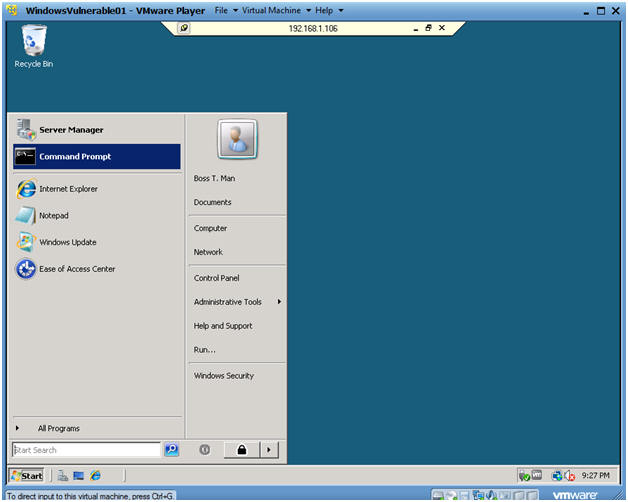The height and width of the screenshot is (502, 628).
Task: Open the VMware File menu
Action: click(226, 10)
